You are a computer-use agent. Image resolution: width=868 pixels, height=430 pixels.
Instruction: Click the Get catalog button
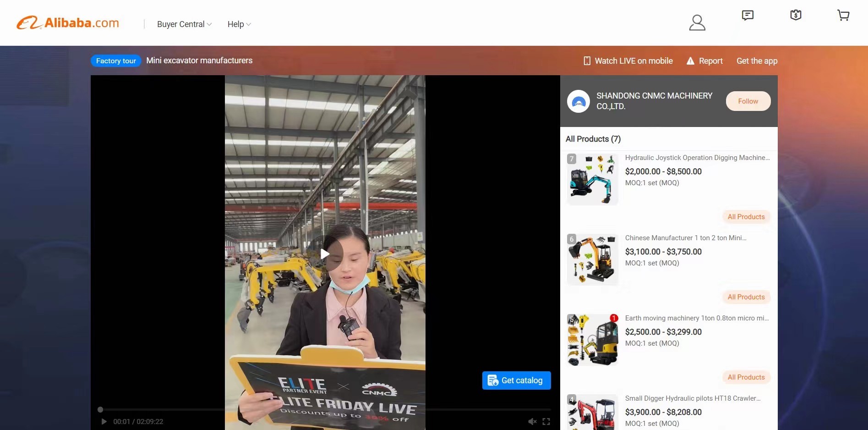tap(516, 380)
